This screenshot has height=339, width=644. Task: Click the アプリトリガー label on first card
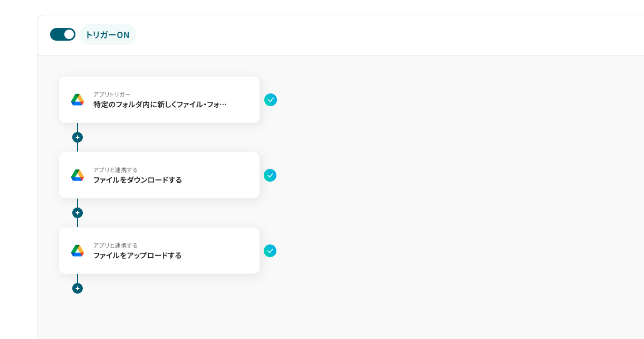click(112, 95)
